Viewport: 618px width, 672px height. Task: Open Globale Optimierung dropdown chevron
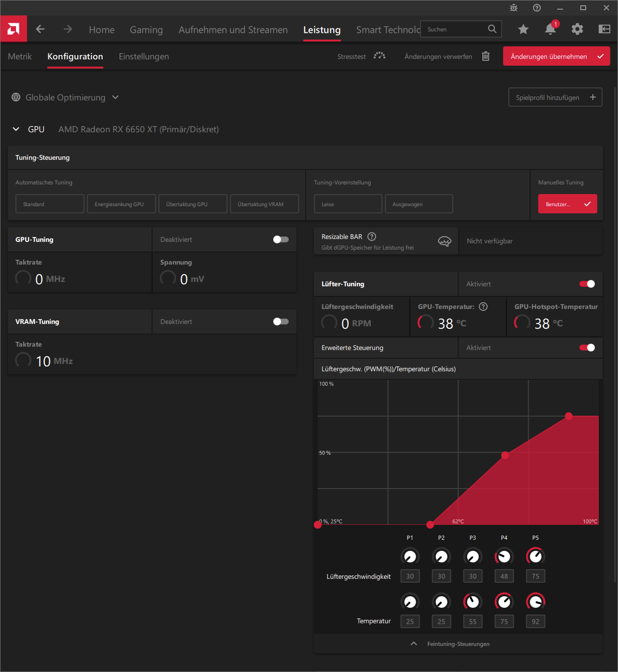(x=115, y=97)
